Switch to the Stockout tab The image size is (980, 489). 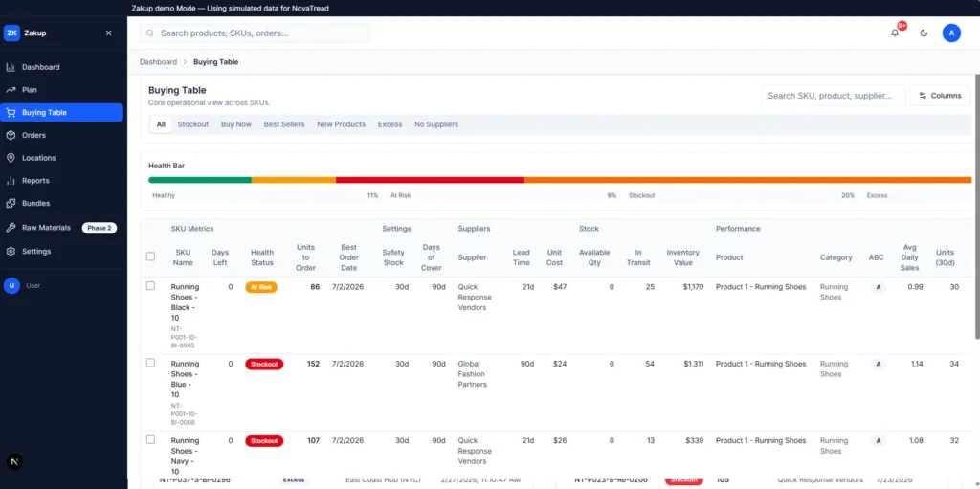192,124
